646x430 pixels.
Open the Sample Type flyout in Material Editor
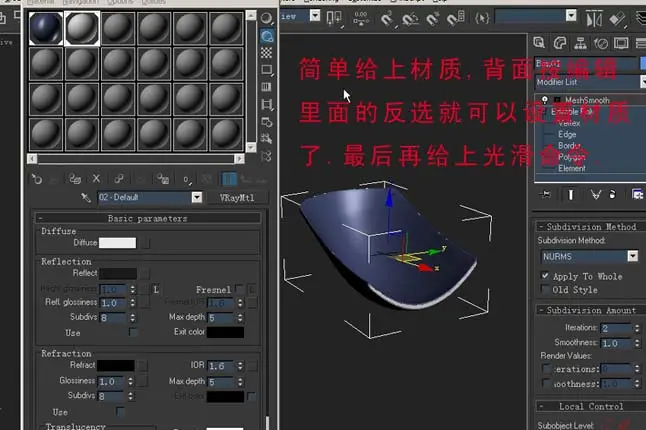click(267, 19)
